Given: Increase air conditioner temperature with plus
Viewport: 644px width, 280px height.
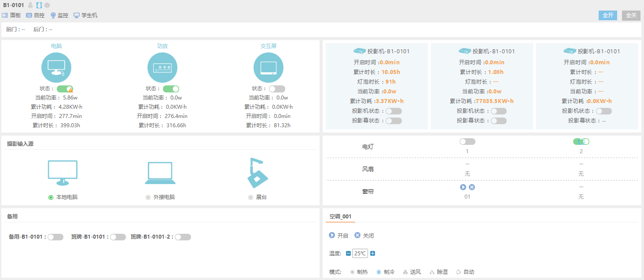Looking at the screenshot, I should point(372,254).
